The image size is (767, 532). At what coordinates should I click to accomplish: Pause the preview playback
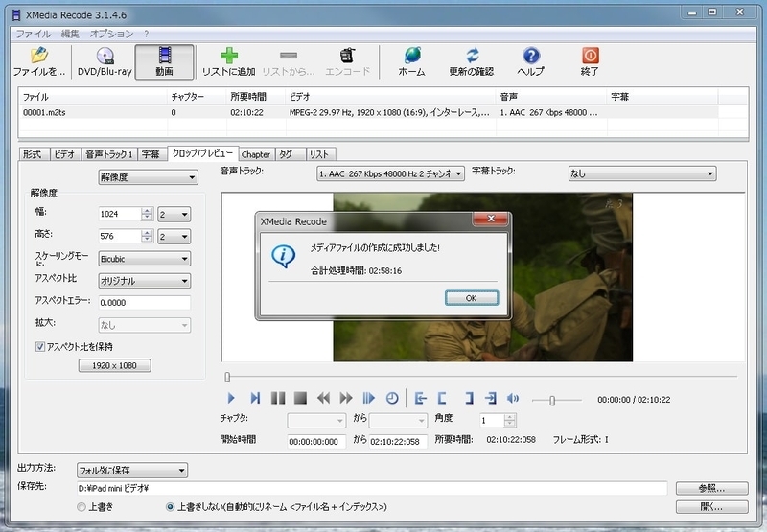(278, 398)
